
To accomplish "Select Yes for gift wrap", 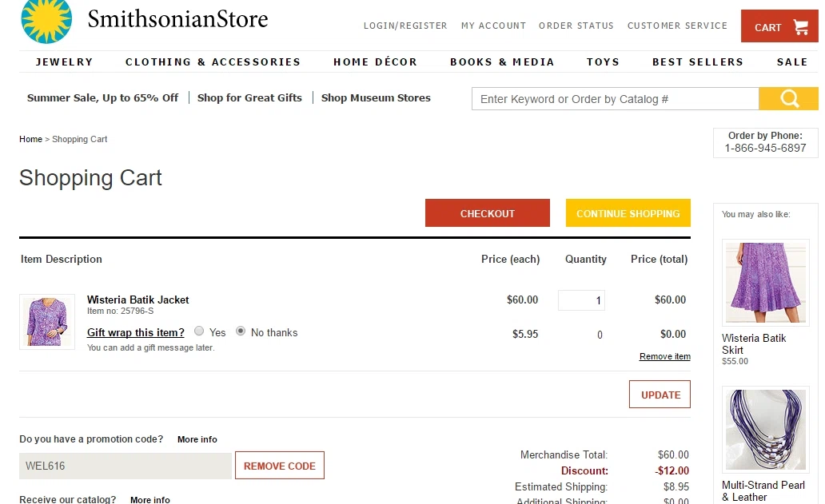I will pos(199,331).
